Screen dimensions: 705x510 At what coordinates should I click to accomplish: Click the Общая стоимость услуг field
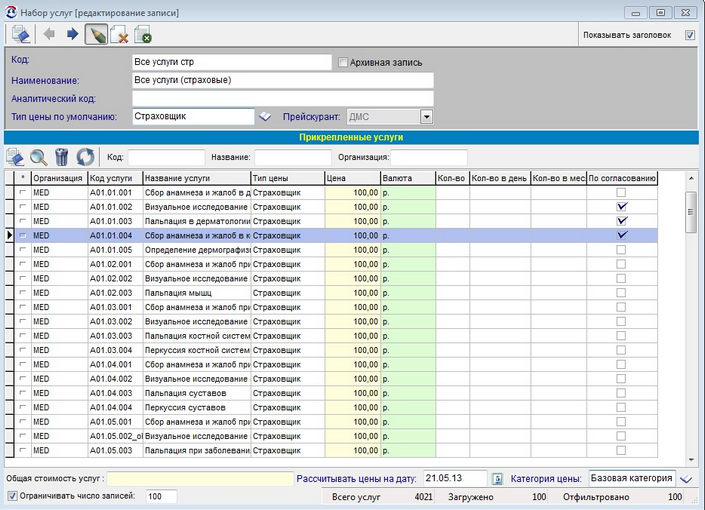(200, 479)
